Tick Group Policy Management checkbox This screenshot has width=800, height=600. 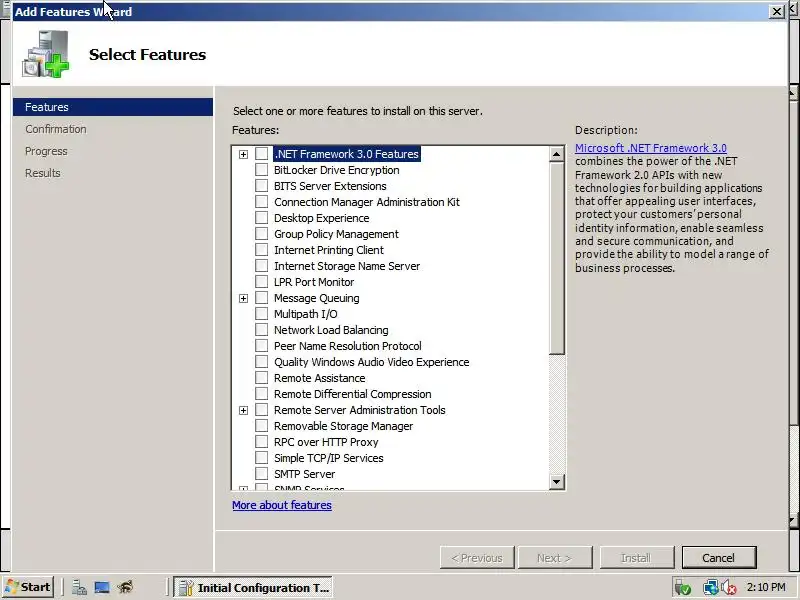pos(261,234)
